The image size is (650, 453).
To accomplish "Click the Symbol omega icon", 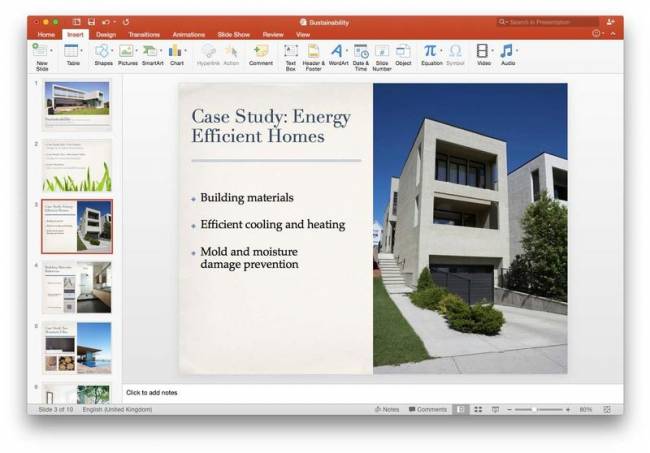I will [x=455, y=51].
